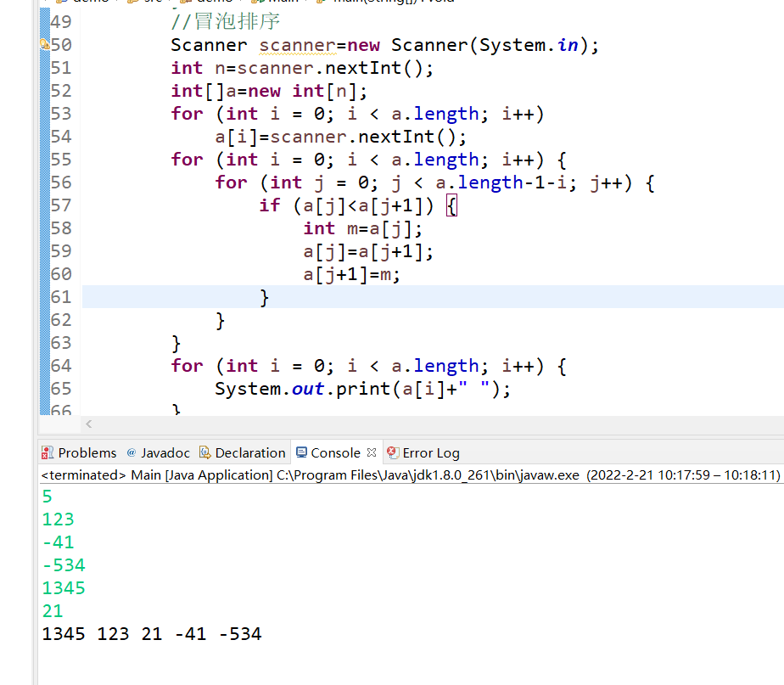Click the 'if (a[j]<a[j+1])' statement

pos(346,205)
